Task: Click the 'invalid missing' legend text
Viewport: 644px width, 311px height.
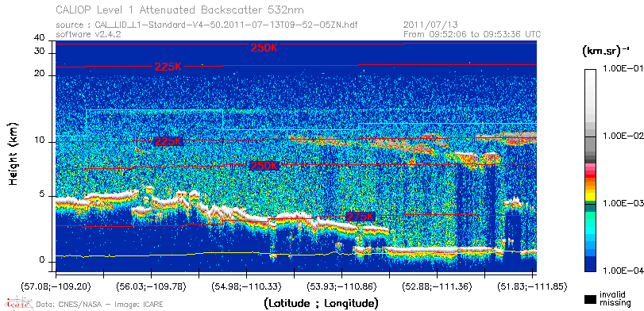Action: 615,298
